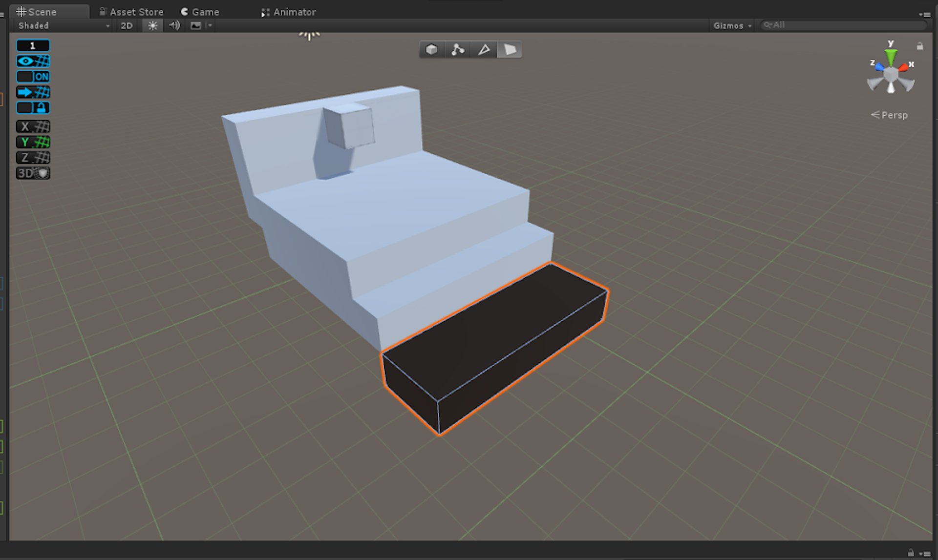Click ProGrids push to grid arrow icon

point(33,92)
